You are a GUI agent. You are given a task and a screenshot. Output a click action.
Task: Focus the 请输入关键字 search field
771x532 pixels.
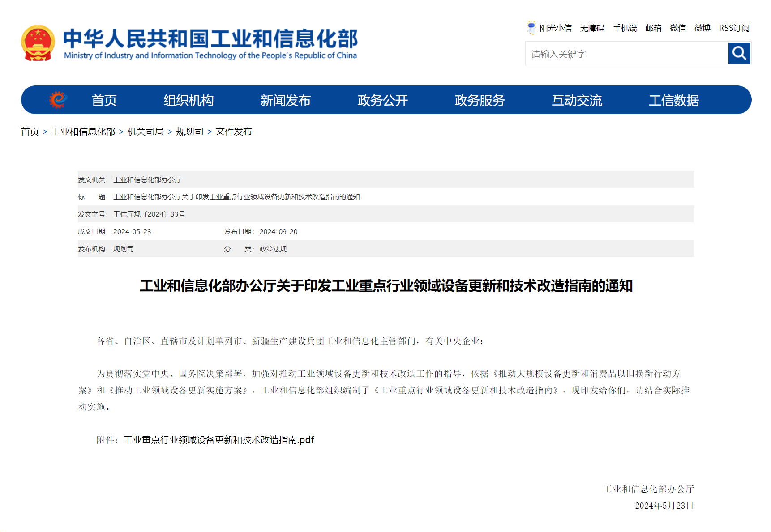pos(627,54)
